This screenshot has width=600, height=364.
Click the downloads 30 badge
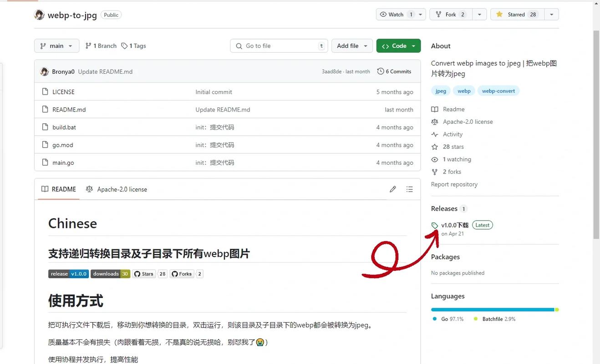(111, 274)
